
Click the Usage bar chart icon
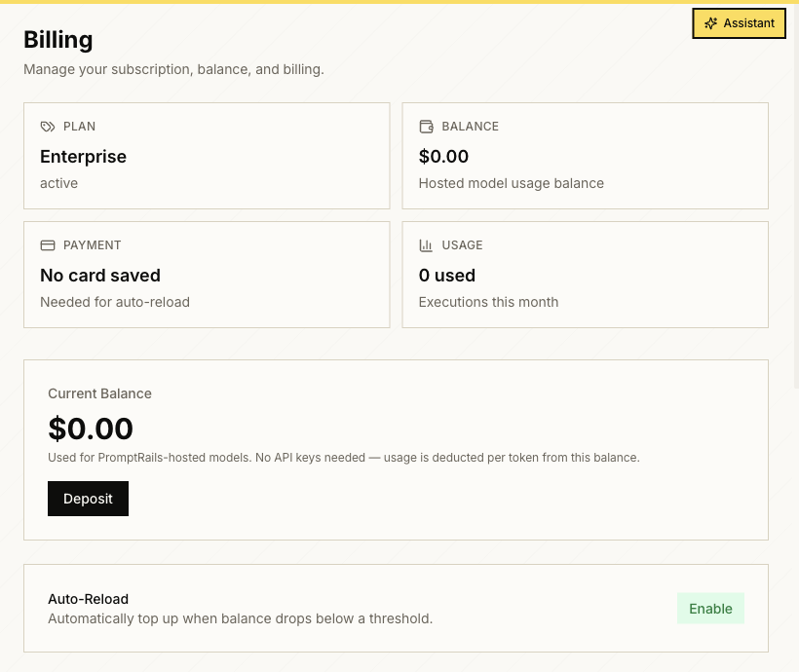pyautogui.click(x=426, y=245)
